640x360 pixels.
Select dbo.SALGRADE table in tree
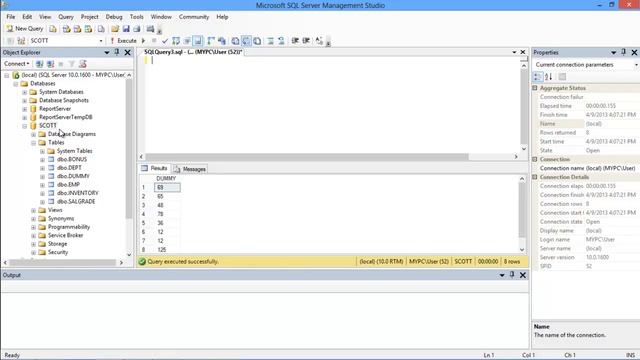[76, 202]
